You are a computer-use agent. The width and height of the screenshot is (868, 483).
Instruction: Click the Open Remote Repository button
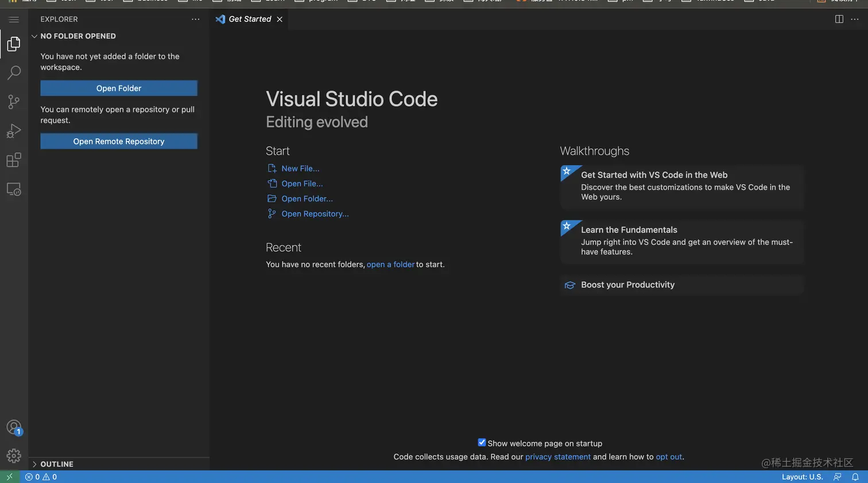point(119,142)
